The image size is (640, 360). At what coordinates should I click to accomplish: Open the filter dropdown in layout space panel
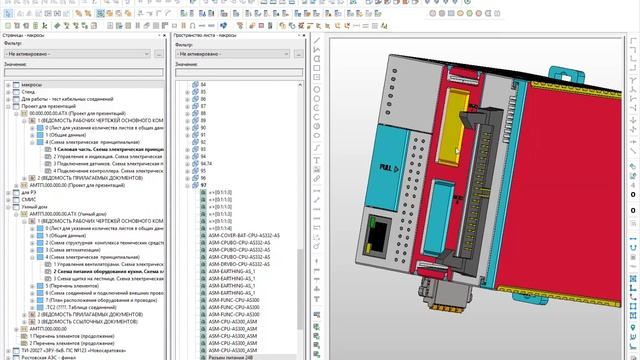(232, 54)
